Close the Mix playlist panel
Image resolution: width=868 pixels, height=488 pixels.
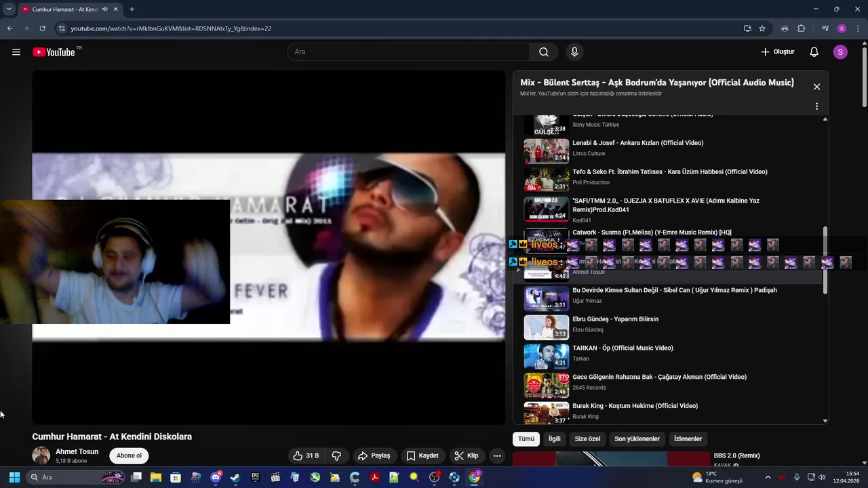tap(816, 87)
